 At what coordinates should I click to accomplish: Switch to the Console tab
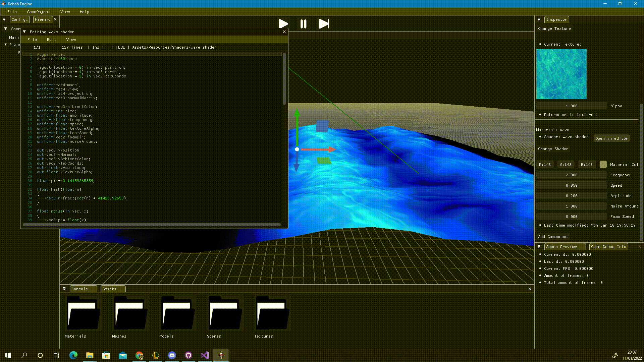pyautogui.click(x=83, y=289)
